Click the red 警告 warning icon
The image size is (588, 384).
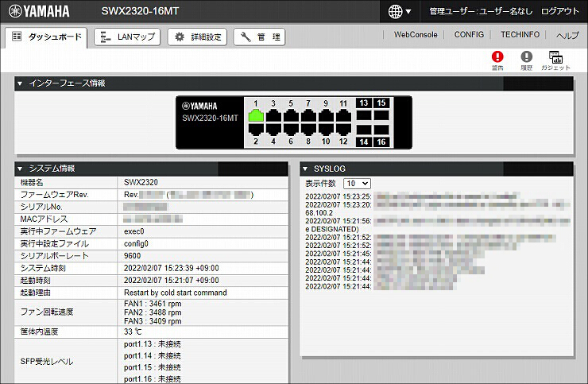tap(497, 60)
